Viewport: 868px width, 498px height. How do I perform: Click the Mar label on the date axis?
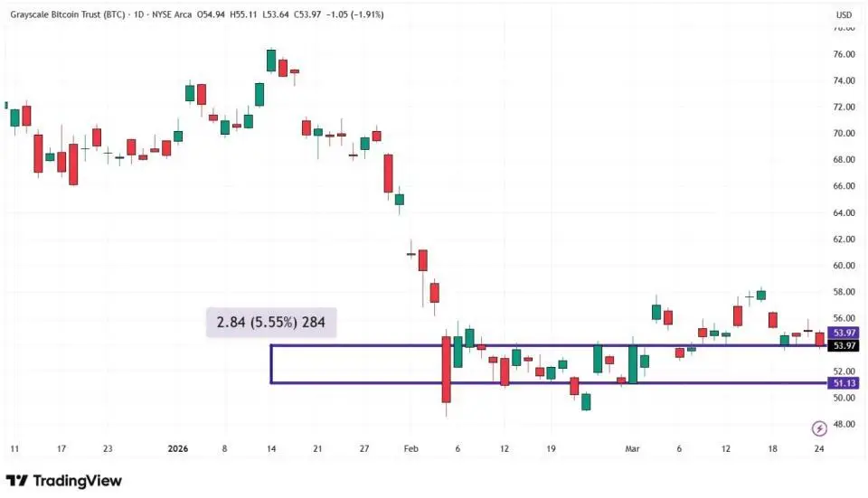(x=631, y=448)
